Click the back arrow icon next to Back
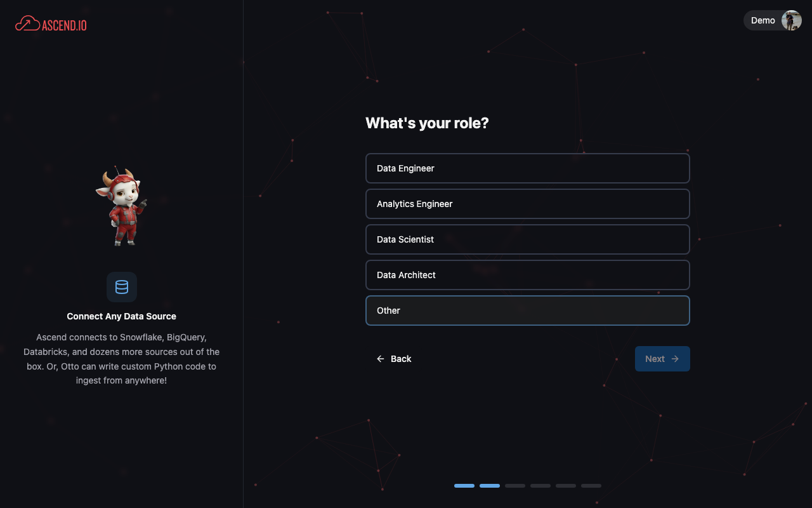Image resolution: width=812 pixels, height=508 pixels. [380, 359]
